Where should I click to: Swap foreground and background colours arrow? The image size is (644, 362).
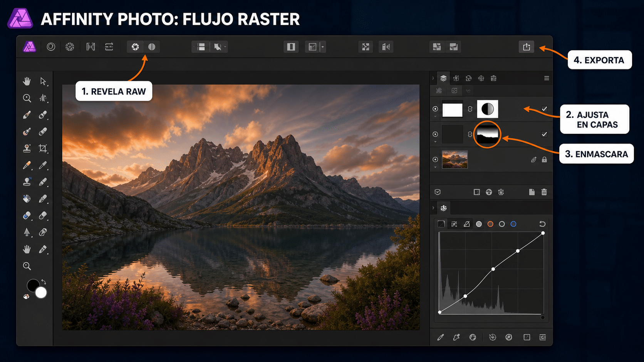pos(44,282)
